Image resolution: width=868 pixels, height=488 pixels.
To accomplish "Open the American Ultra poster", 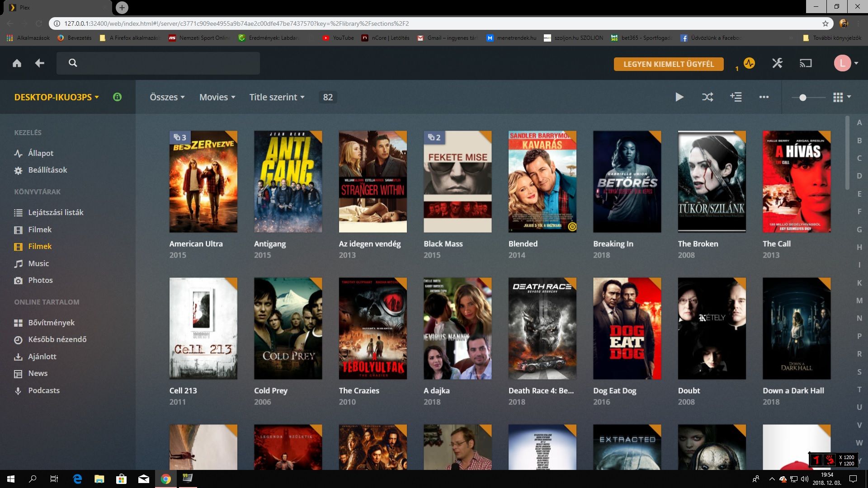I will coord(203,182).
